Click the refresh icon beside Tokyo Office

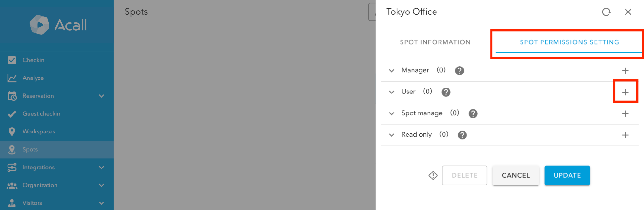click(606, 12)
